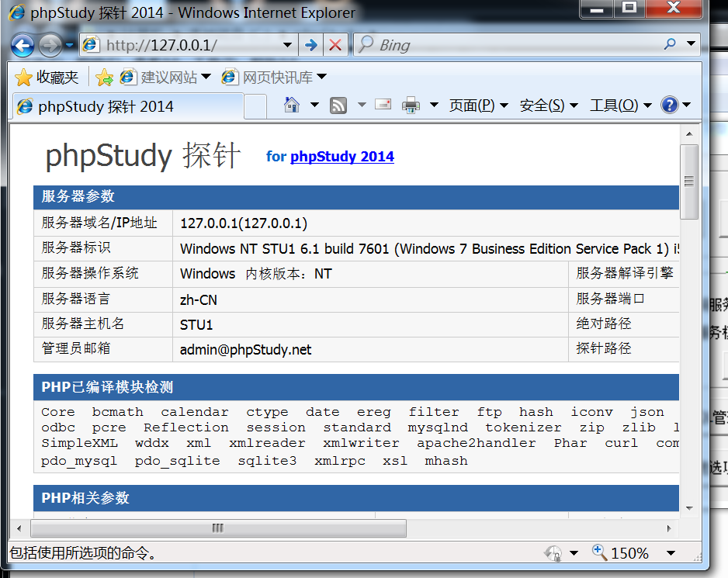Click the 127.0.0.1(127.0.0.1) value cell
Viewport: 728px width, 578px height.
click(x=243, y=223)
